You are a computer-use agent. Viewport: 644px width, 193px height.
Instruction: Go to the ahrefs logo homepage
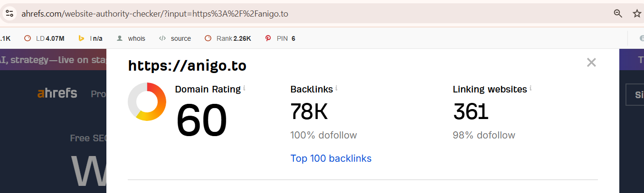coord(57,93)
